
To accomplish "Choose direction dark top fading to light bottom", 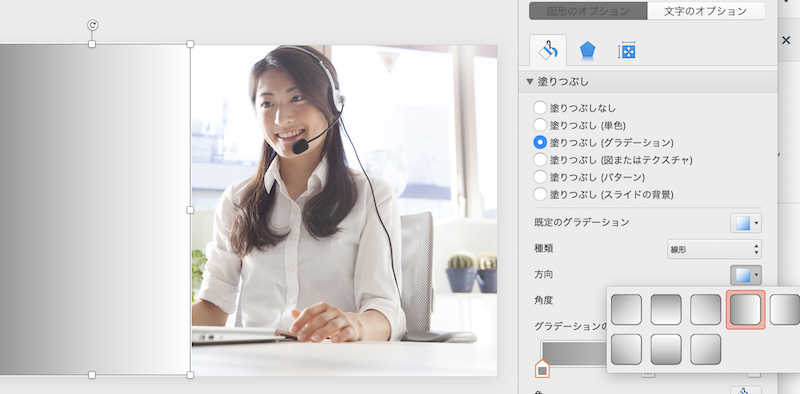I will 666,309.
